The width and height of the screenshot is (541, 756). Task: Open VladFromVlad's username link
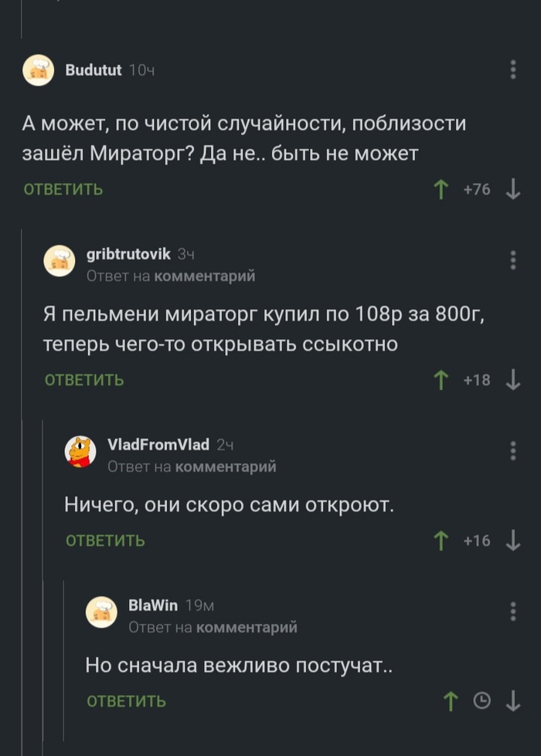pos(158,444)
